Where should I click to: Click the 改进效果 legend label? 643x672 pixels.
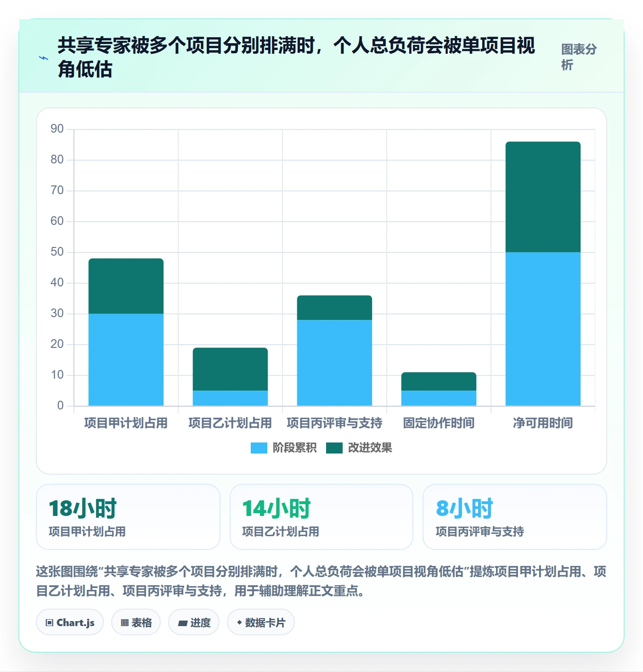370,448
